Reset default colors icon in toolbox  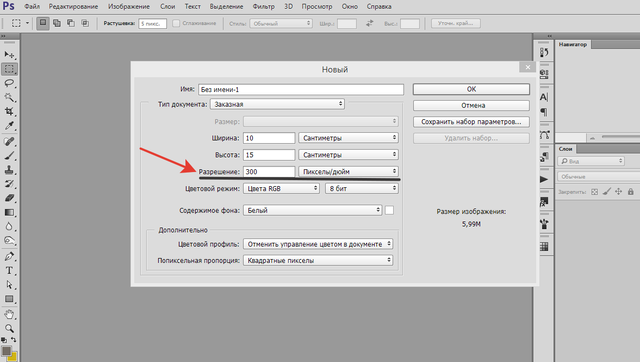click(4, 340)
